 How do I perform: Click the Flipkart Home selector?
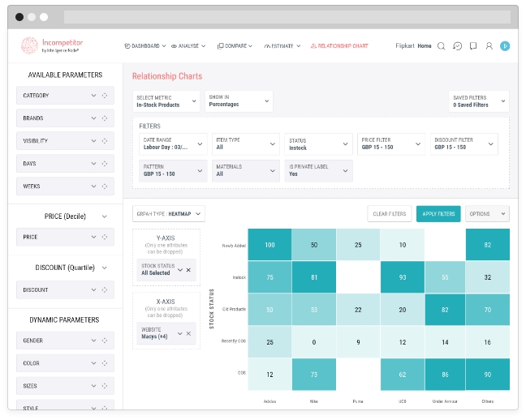tap(413, 46)
